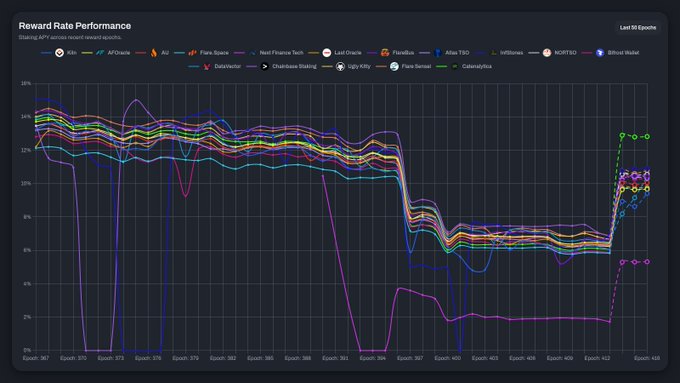
Task: Click the FlareBus logo icon
Action: 385,52
